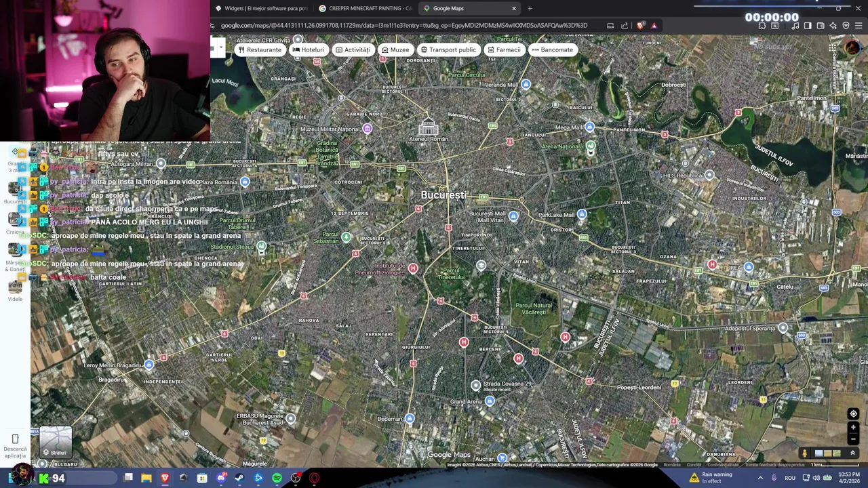
Task: Open the taskbar clock 10:53 PM
Action: pos(849,478)
